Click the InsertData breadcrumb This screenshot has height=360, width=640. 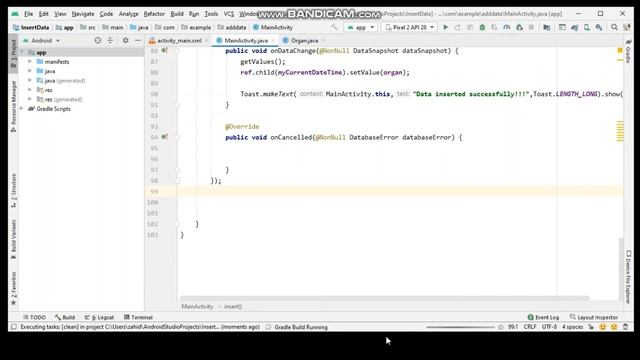[x=31, y=27]
